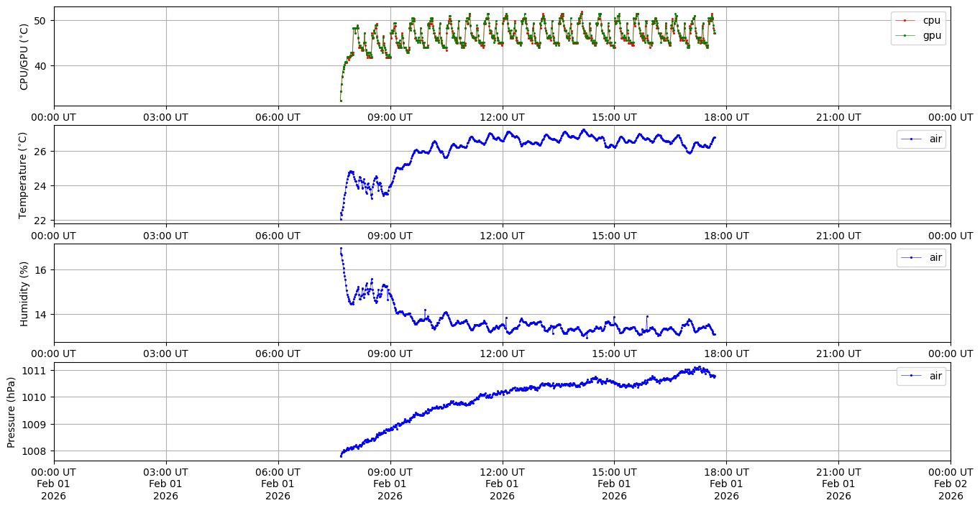The image size is (980, 508).
Task: Click the cpu entry in the legend
Action: point(931,20)
